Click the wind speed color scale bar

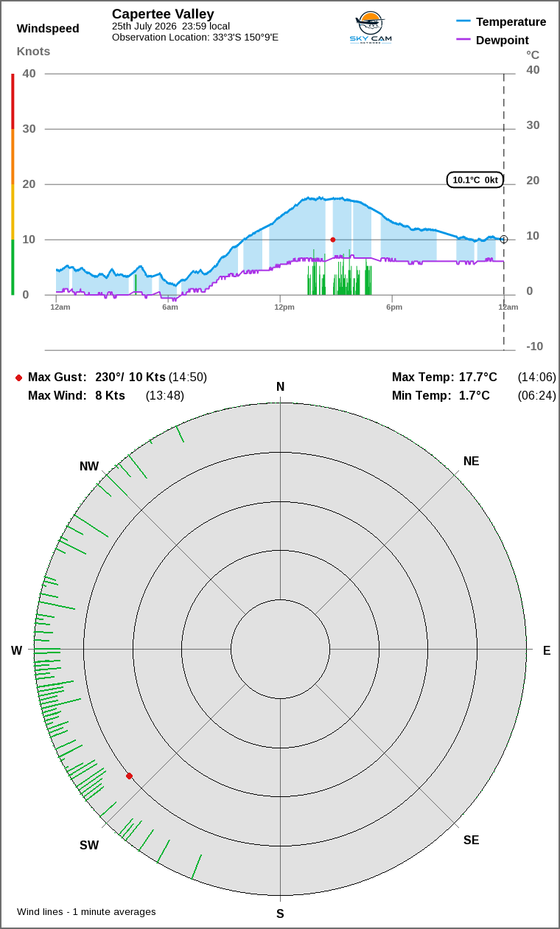click(13, 184)
